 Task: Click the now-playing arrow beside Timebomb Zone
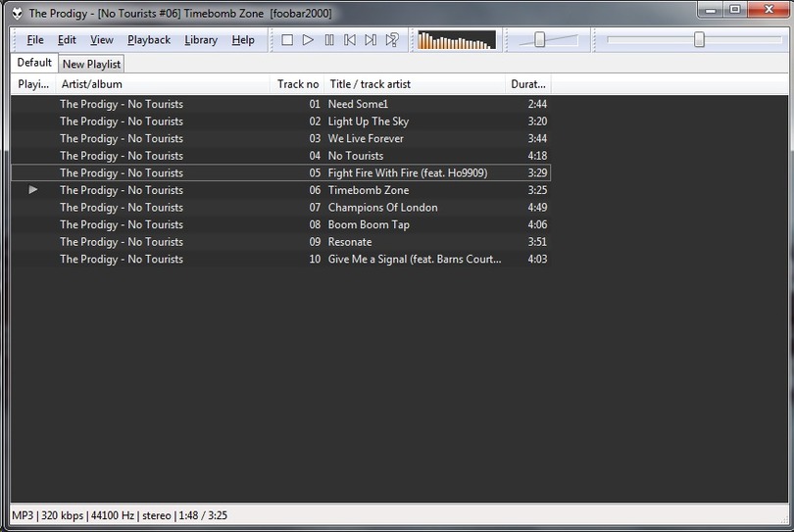click(33, 190)
